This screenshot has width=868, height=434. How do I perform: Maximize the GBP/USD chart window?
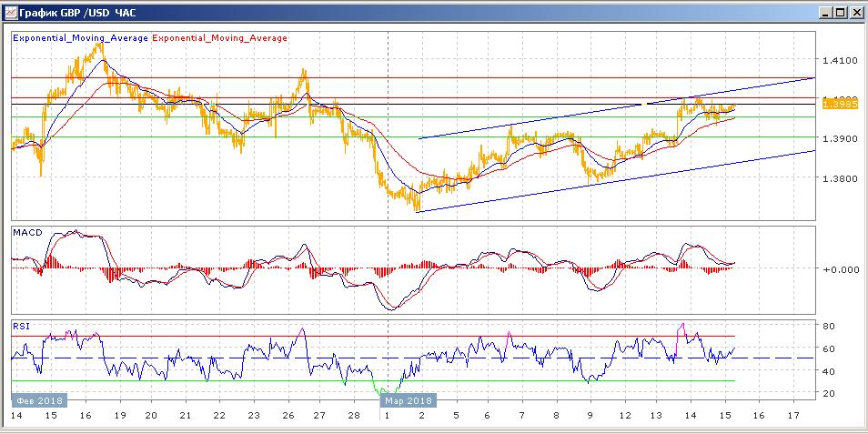(839, 13)
